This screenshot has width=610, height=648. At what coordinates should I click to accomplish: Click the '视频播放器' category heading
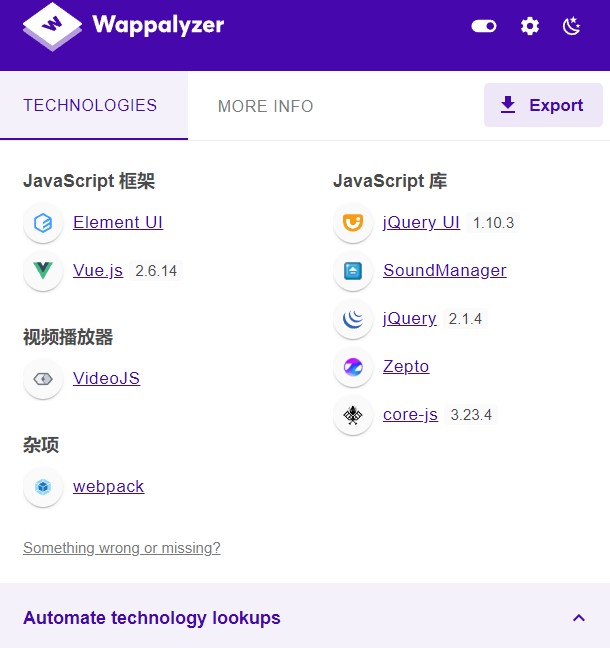(68, 337)
